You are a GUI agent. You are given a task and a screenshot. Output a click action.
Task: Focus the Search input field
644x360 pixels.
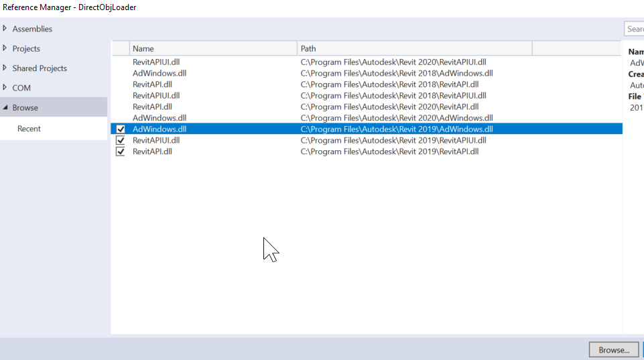coord(634,29)
